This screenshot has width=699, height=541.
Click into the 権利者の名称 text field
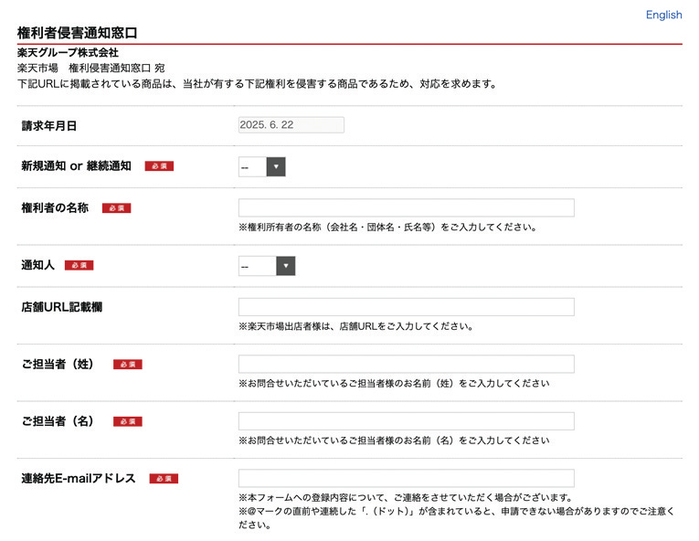[407, 208]
